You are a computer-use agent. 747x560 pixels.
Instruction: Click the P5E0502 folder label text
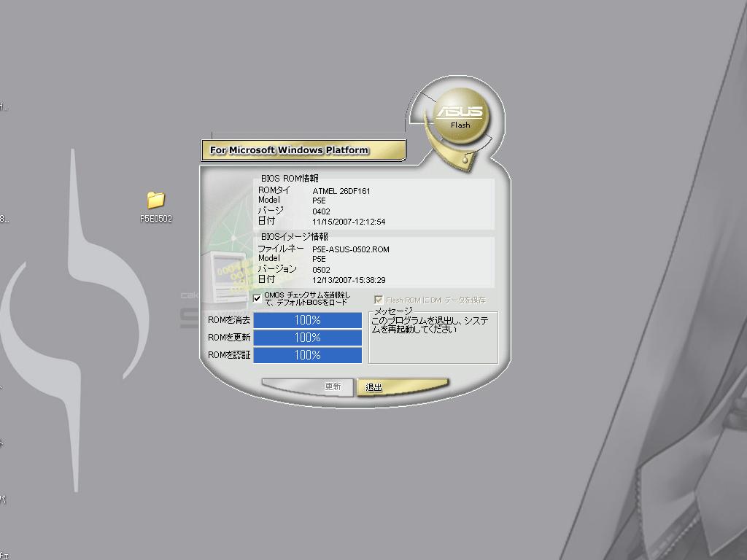tap(156, 219)
